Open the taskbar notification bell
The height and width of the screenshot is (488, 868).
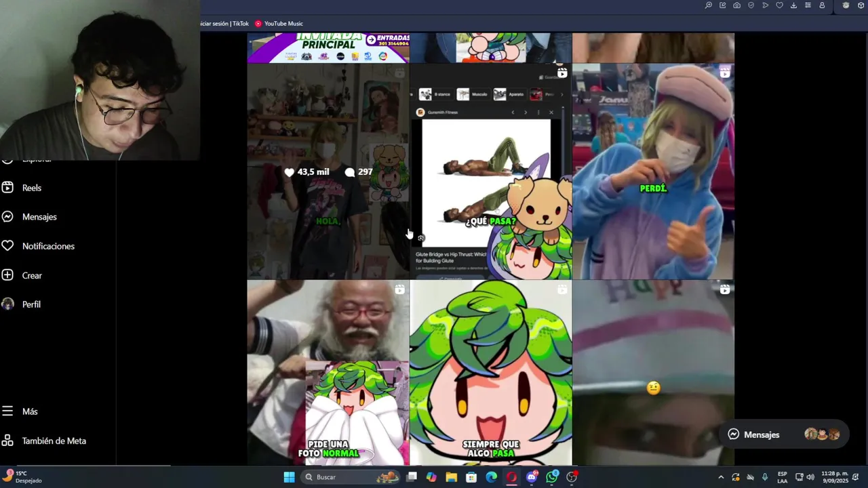click(x=856, y=477)
